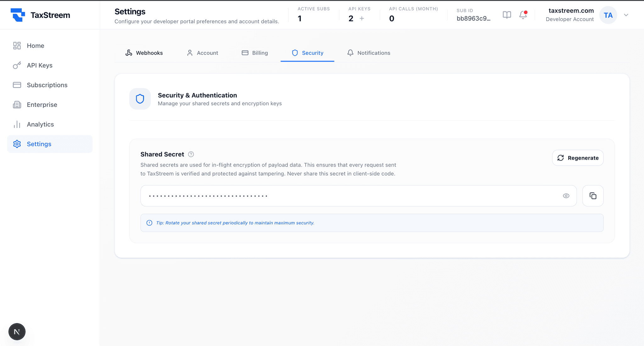
Task: Click the Security & Authentication shield icon
Action: coord(140,99)
